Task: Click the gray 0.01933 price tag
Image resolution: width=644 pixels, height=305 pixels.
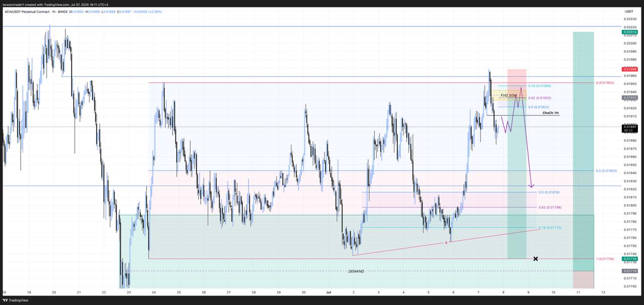Action: 630,97
